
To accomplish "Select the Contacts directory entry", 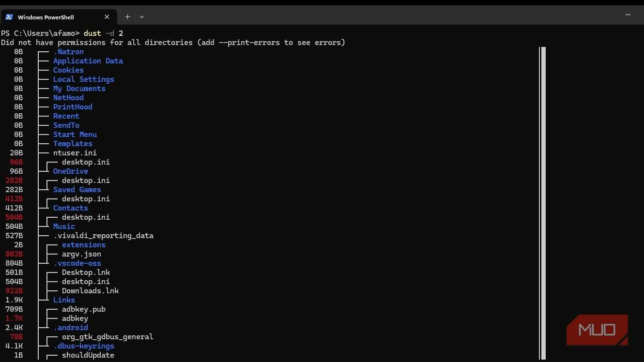I will 71,208.
